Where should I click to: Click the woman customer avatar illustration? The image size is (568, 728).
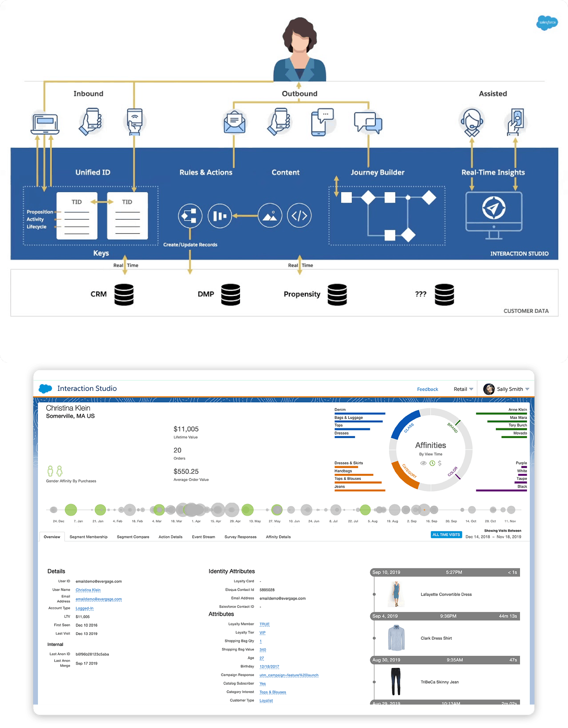pyautogui.click(x=299, y=49)
